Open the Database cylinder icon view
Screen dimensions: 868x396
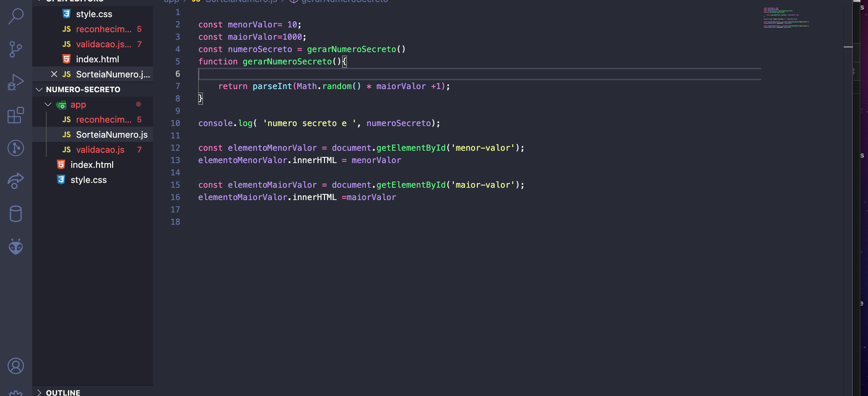pyautogui.click(x=16, y=214)
